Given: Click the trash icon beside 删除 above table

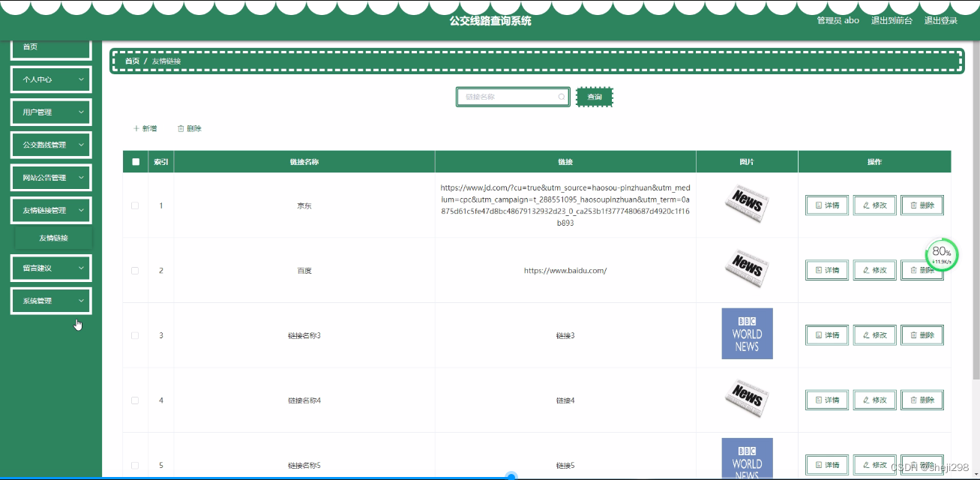Looking at the screenshot, I should pos(180,127).
